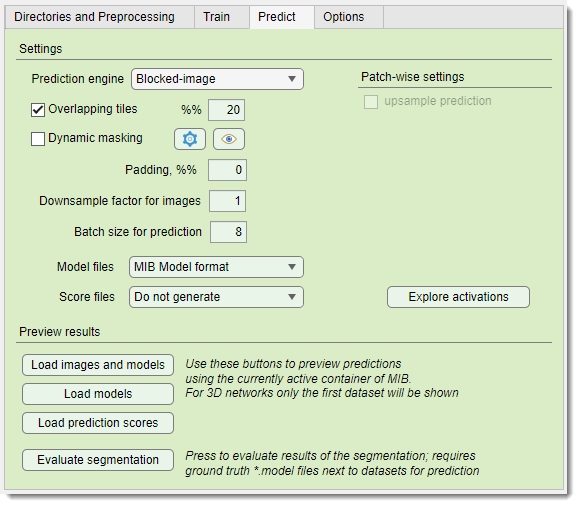Toggle the upsample prediction checkbox
579x506 pixels.
(x=371, y=102)
